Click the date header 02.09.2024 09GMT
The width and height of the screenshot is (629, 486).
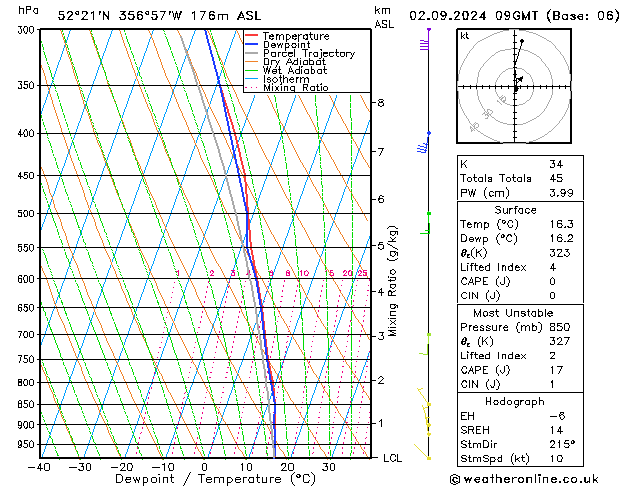click(x=515, y=15)
